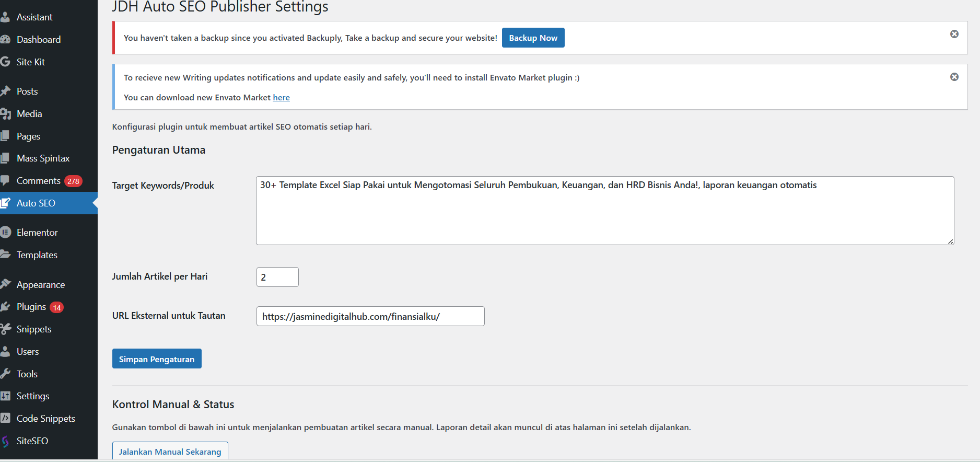Viewport: 980px width, 462px height.
Task: Open the Posts menu
Action: (49, 91)
